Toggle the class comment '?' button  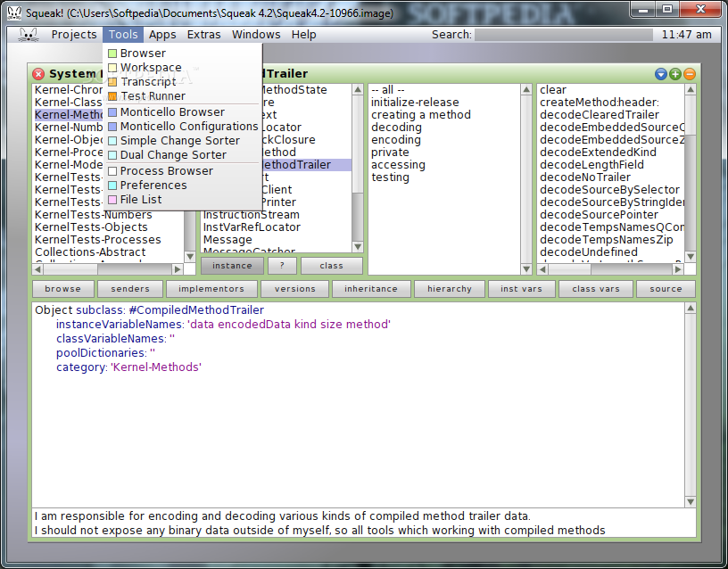(282, 266)
